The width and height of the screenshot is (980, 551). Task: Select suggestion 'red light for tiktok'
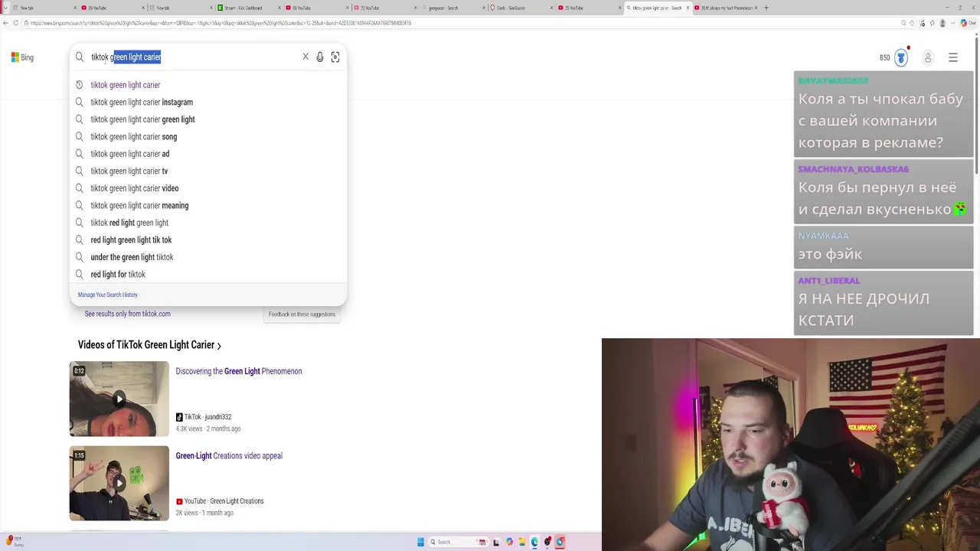207,274
